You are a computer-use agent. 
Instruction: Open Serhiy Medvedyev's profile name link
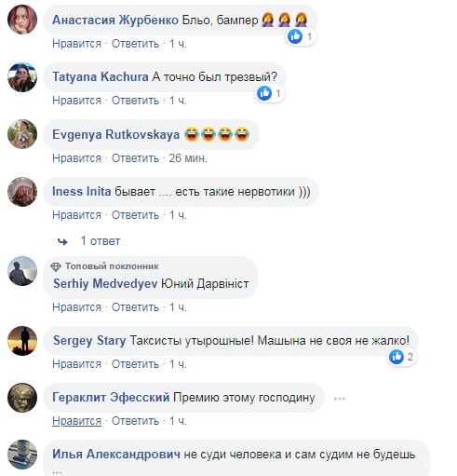(x=105, y=283)
